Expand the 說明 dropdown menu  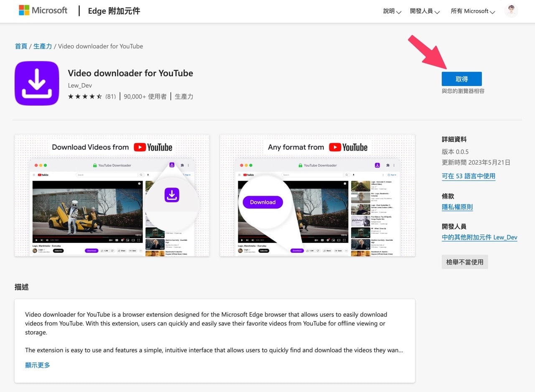pyautogui.click(x=392, y=11)
